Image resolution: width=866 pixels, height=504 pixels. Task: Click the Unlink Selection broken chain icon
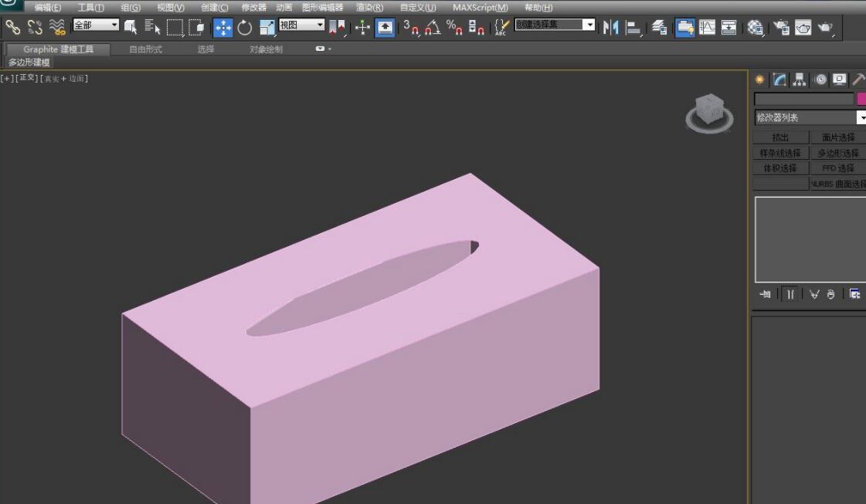(x=35, y=26)
